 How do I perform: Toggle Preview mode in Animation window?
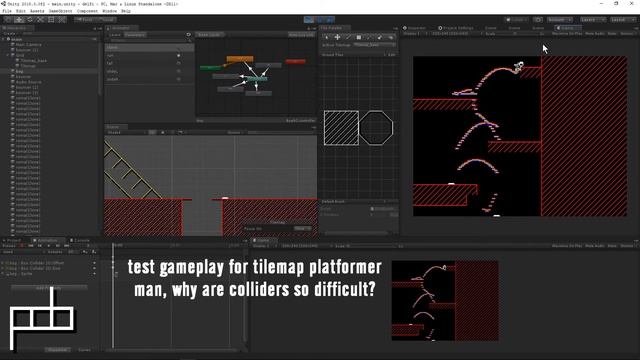[9, 246]
